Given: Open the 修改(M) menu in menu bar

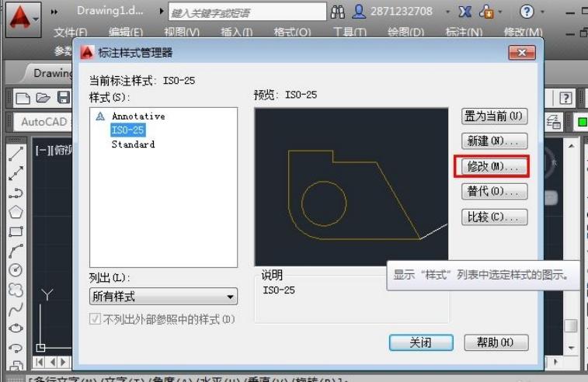Looking at the screenshot, I should click(523, 33).
